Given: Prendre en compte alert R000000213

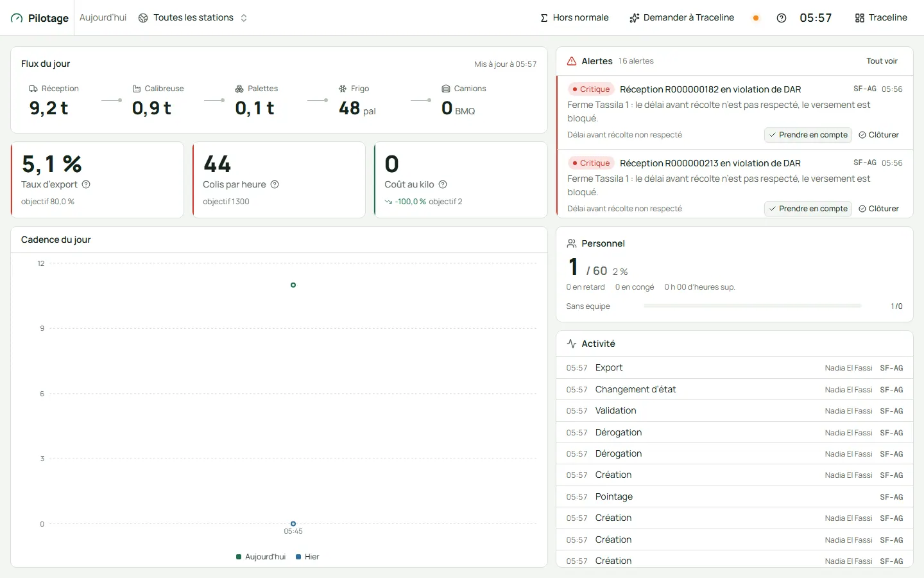Looking at the screenshot, I should click(808, 209).
